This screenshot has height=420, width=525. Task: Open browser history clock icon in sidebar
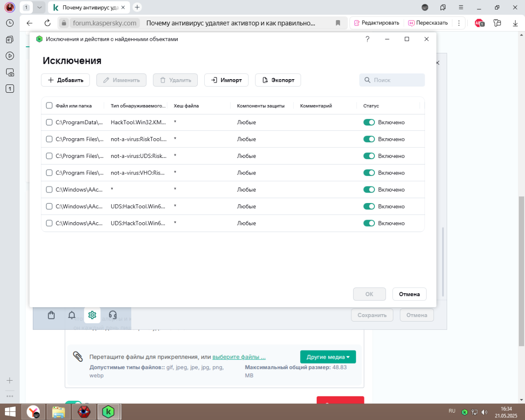pos(10,23)
